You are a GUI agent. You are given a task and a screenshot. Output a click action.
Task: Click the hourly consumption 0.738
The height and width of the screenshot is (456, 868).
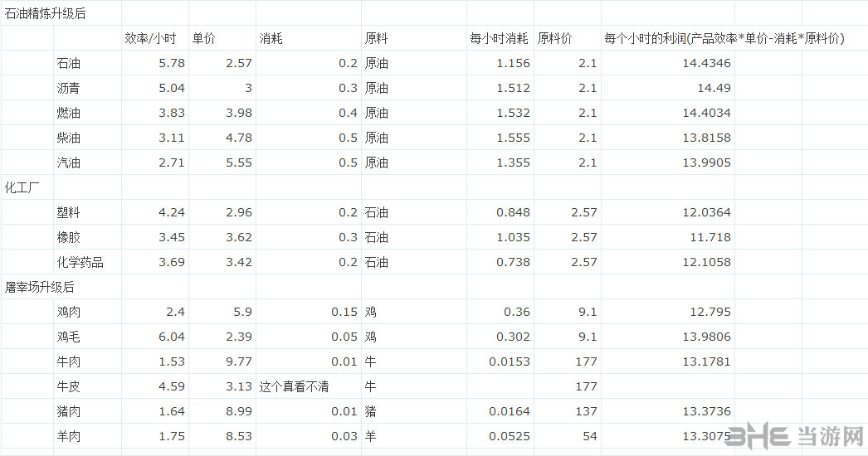point(513,262)
